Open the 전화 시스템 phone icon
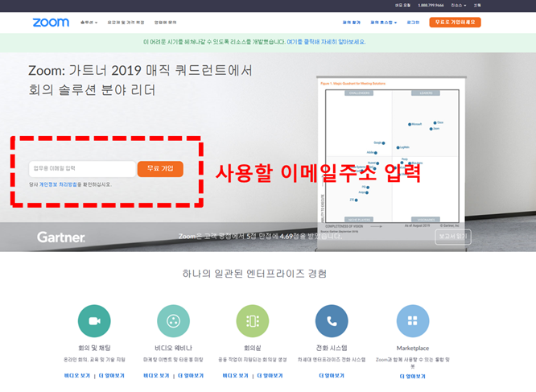 pyautogui.click(x=332, y=321)
